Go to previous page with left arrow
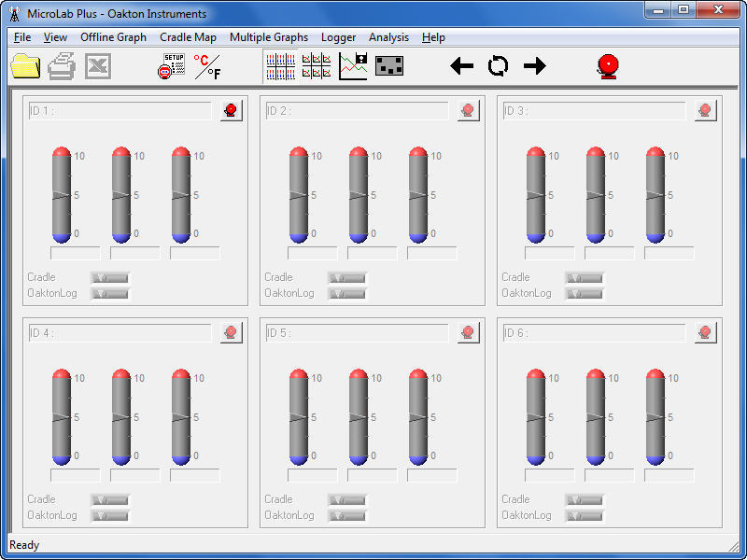Screen dimensions: 747x560 click(461, 65)
